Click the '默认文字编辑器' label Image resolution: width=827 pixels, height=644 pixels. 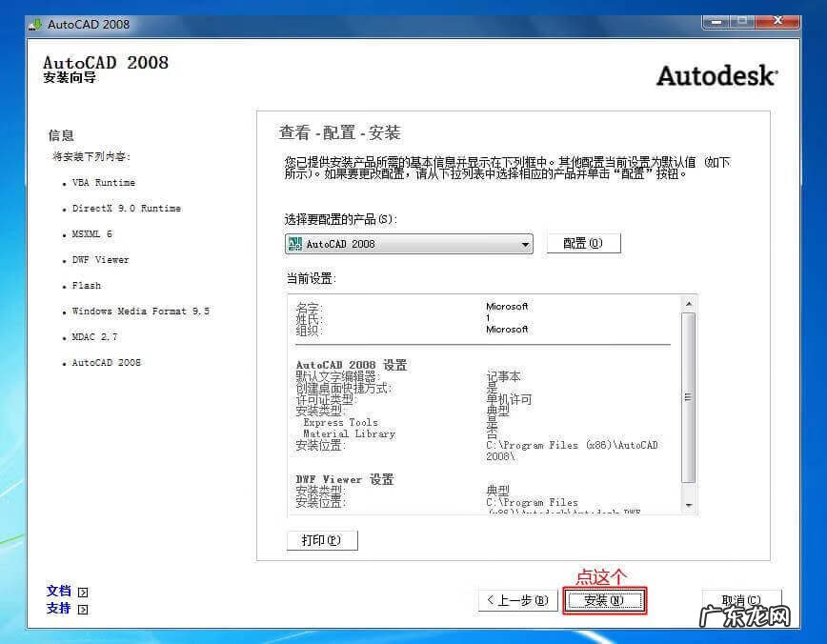pos(337,376)
